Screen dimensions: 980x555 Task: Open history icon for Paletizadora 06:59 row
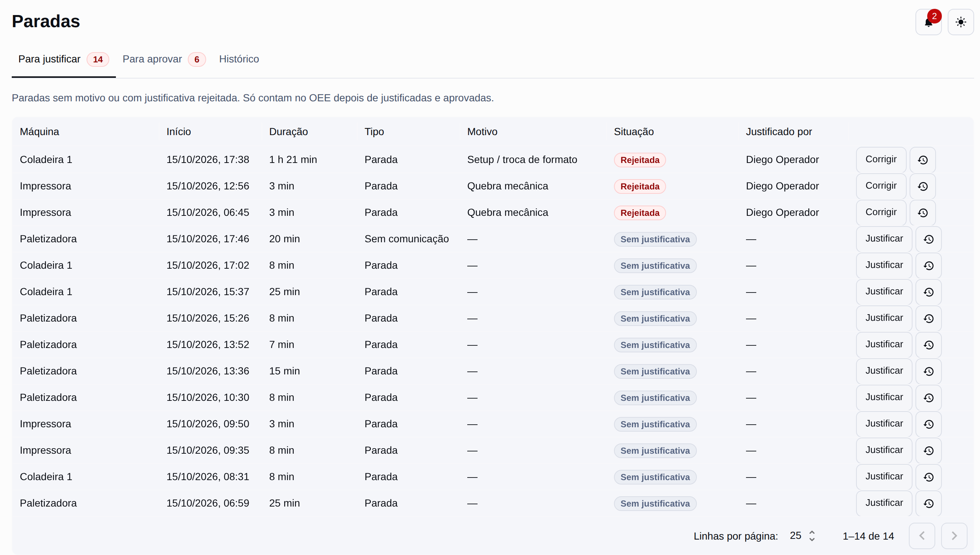click(929, 504)
